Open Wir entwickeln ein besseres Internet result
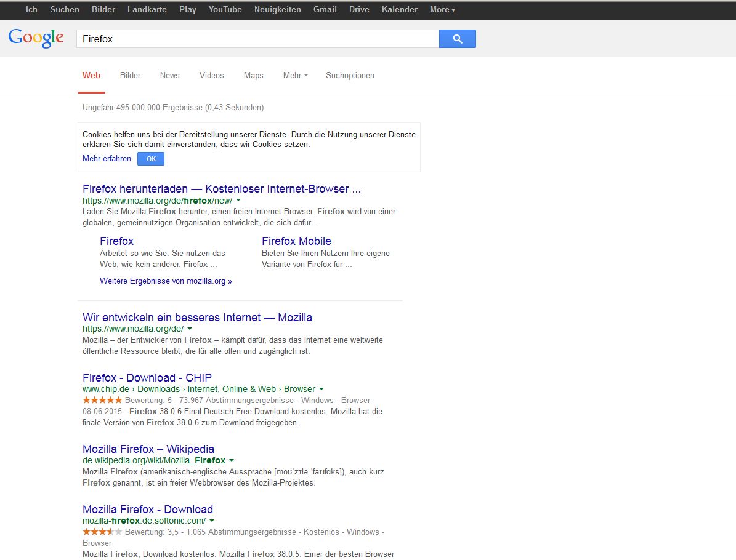This screenshot has height=560, width=736. [x=197, y=318]
